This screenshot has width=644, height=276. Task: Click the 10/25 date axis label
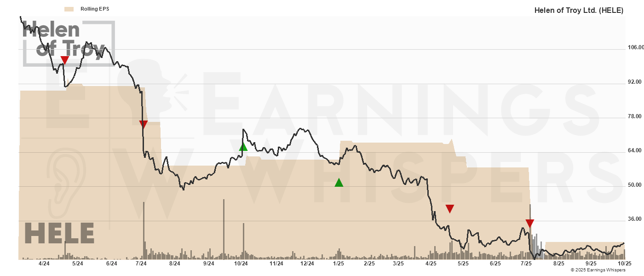[x=624, y=264]
